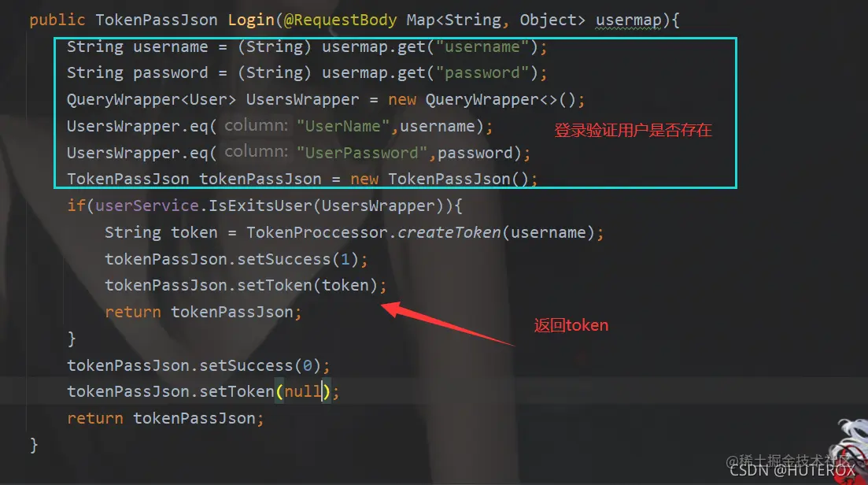Click the final return tokenPassJson statement
This screenshot has width=868, height=485.
point(165,419)
